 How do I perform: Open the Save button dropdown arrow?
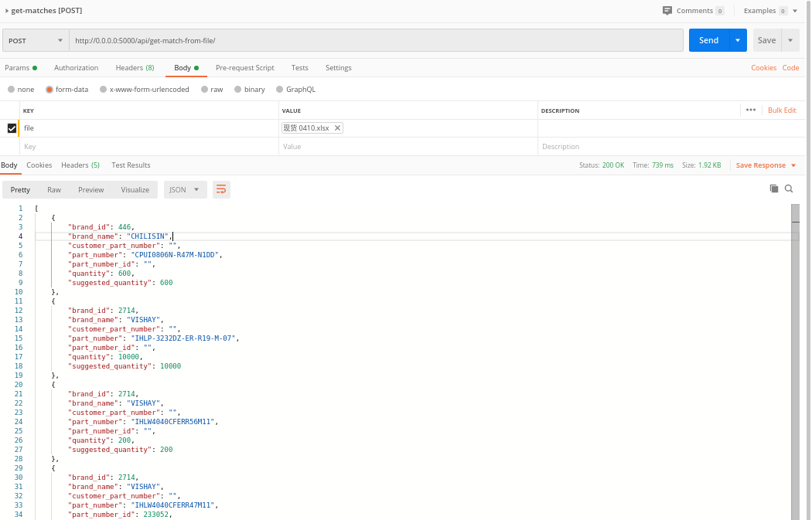point(790,40)
